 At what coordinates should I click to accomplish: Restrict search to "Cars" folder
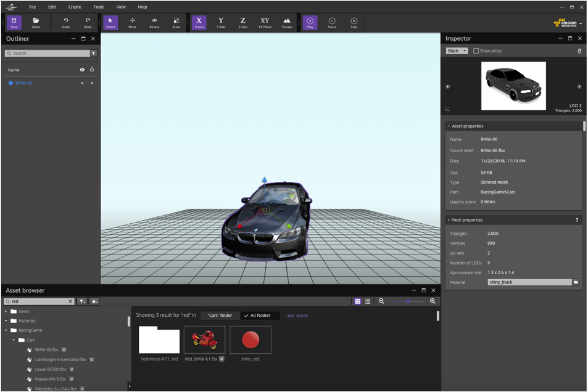tap(220, 316)
